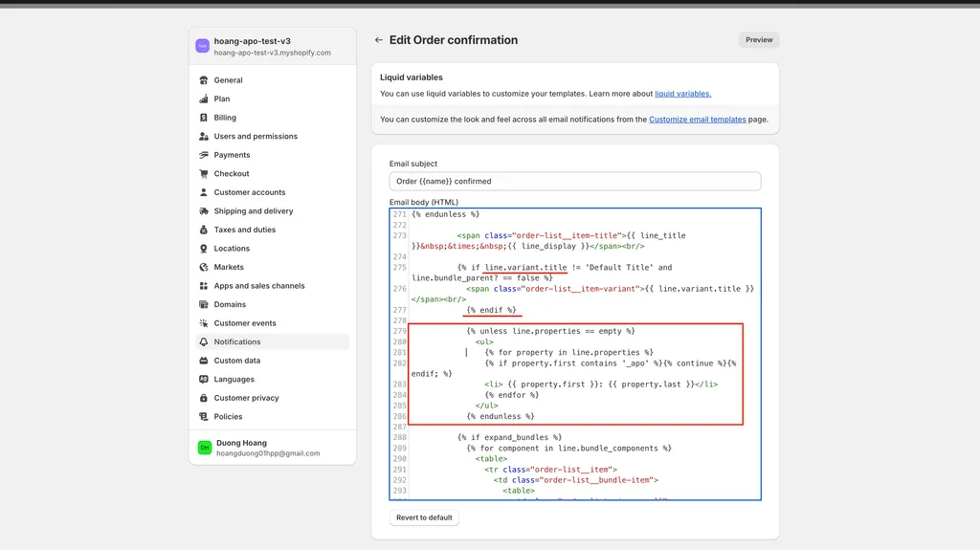Go to Taxes and duties settings

coord(244,230)
